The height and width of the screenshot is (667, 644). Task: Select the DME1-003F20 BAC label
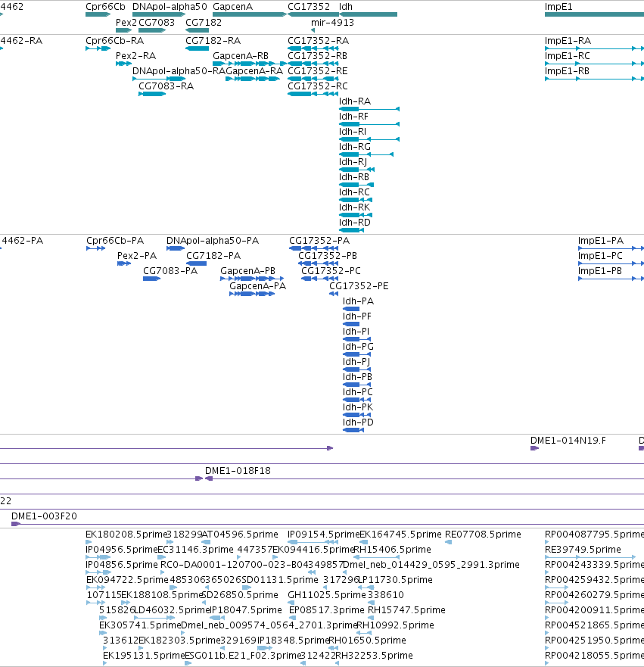[44, 516]
